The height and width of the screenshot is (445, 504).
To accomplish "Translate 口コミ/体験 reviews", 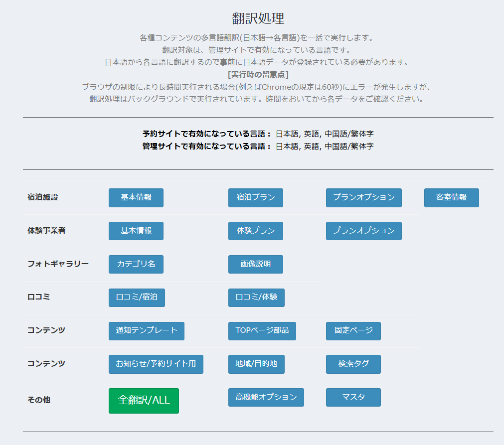I will 256,297.
